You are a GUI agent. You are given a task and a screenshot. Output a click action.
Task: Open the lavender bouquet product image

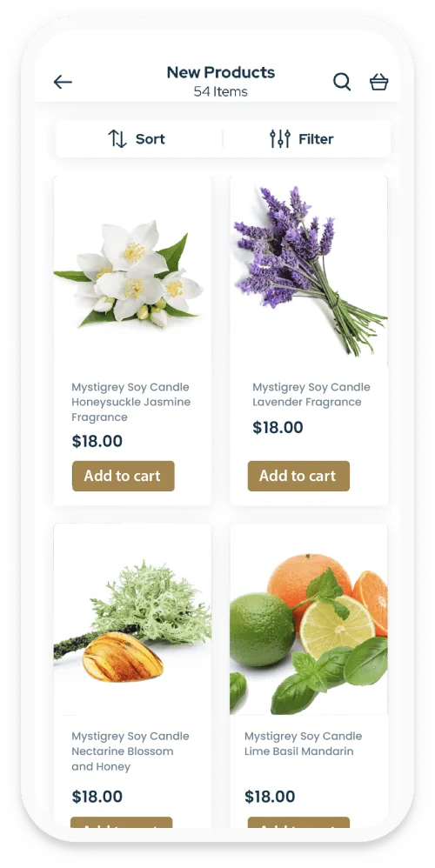click(309, 271)
